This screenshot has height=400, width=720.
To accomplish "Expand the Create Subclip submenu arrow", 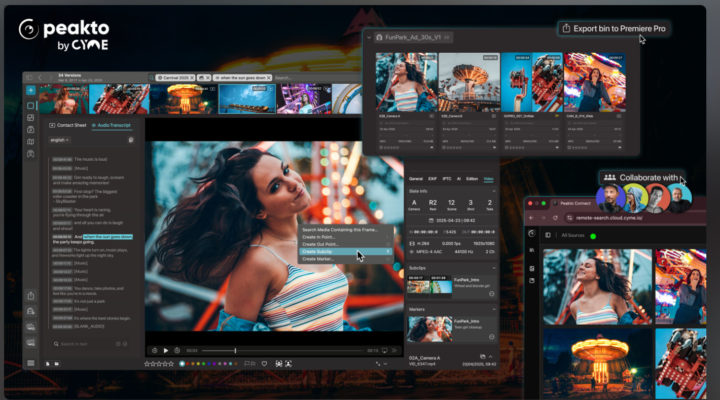I will [388, 252].
